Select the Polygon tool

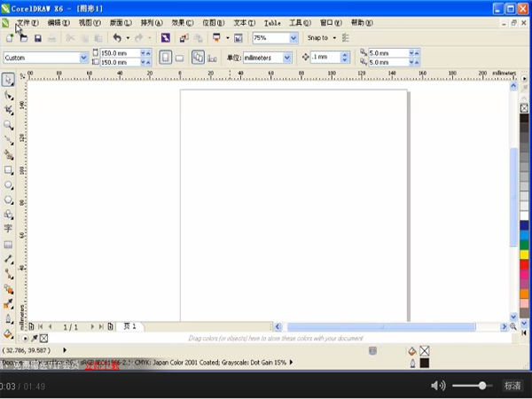(9, 199)
